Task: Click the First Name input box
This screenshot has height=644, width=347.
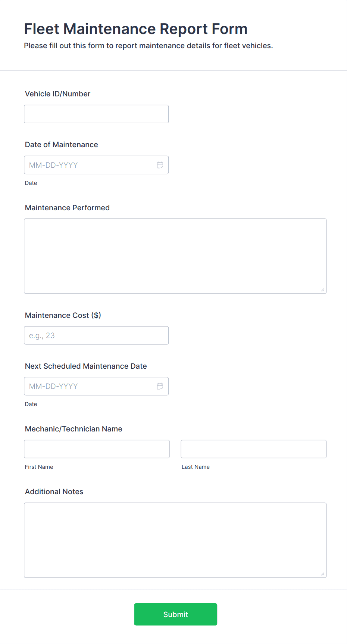Action: click(97, 449)
